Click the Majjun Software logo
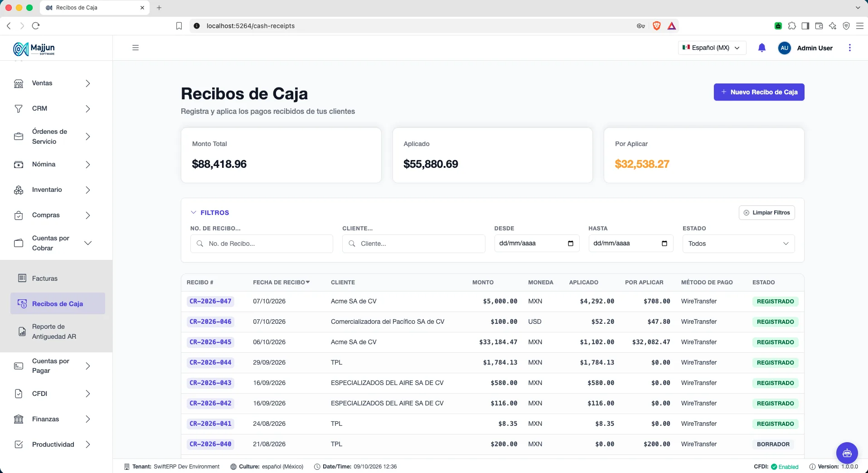 [x=34, y=49]
